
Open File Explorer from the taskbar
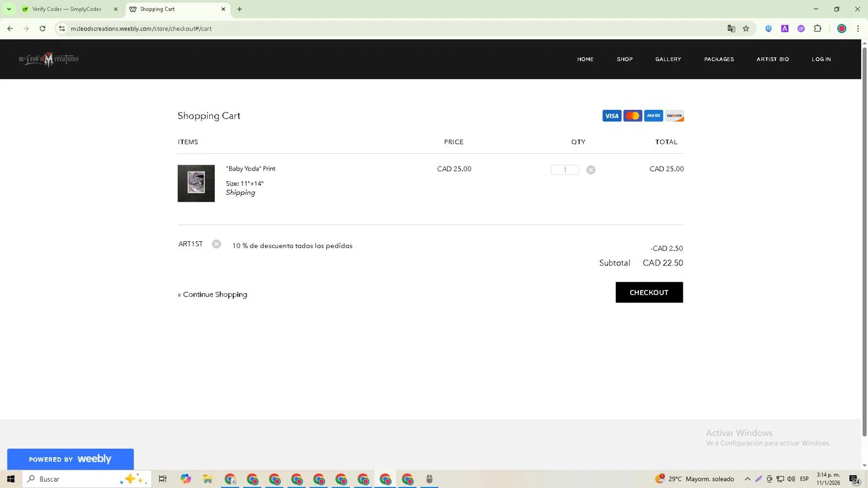(208, 479)
